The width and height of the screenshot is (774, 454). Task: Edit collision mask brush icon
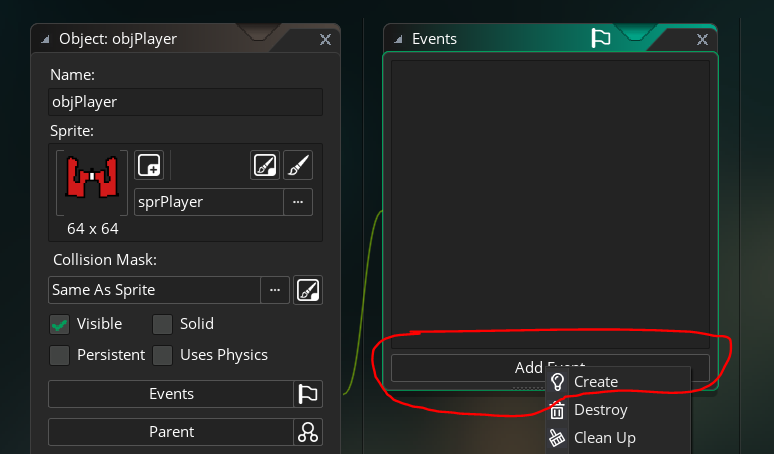(308, 290)
